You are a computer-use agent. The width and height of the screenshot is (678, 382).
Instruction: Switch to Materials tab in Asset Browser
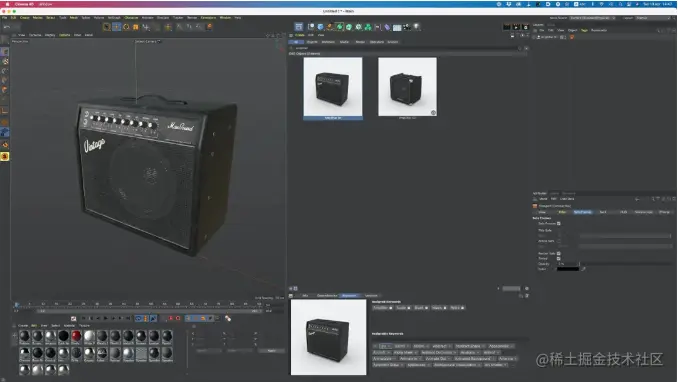328,42
